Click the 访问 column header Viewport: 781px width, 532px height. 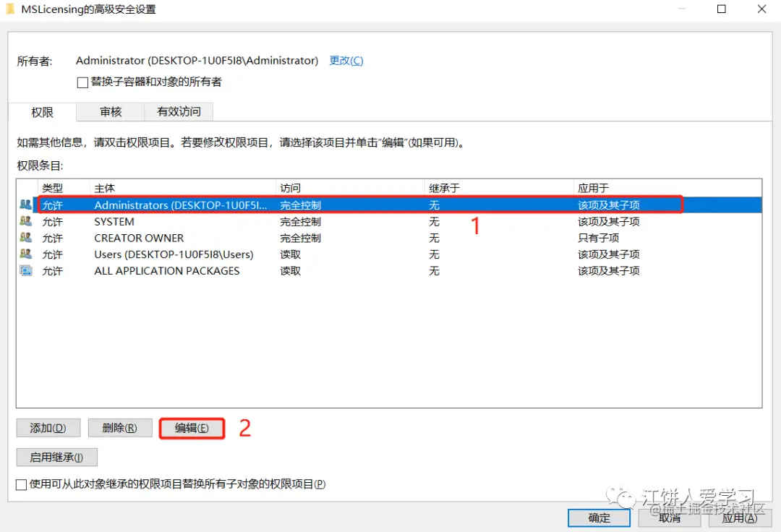click(x=350, y=188)
